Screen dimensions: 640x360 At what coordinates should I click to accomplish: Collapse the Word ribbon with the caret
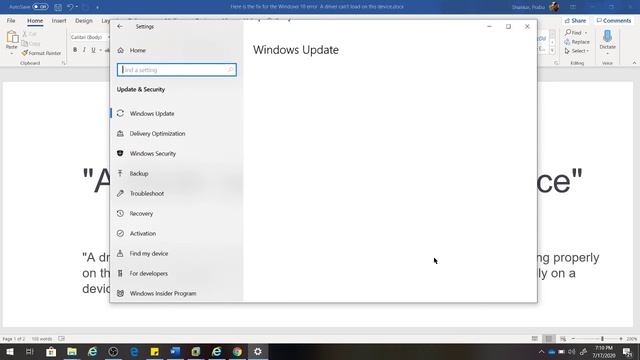click(634, 63)
